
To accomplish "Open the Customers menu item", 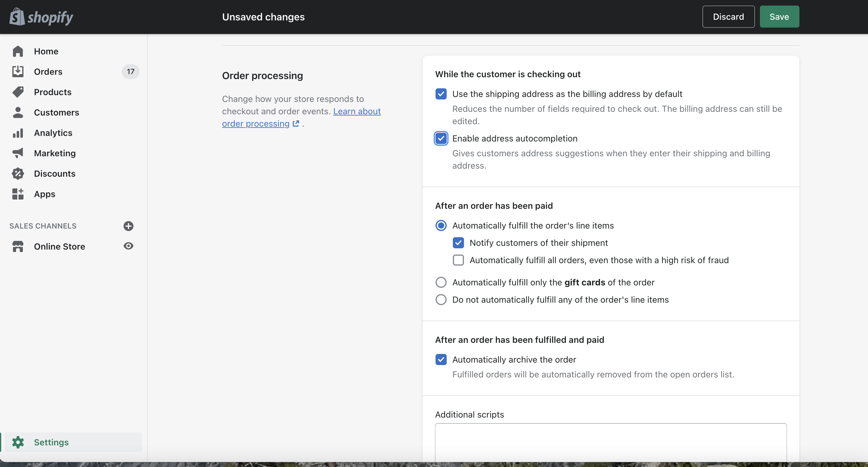I will point(57,112).
